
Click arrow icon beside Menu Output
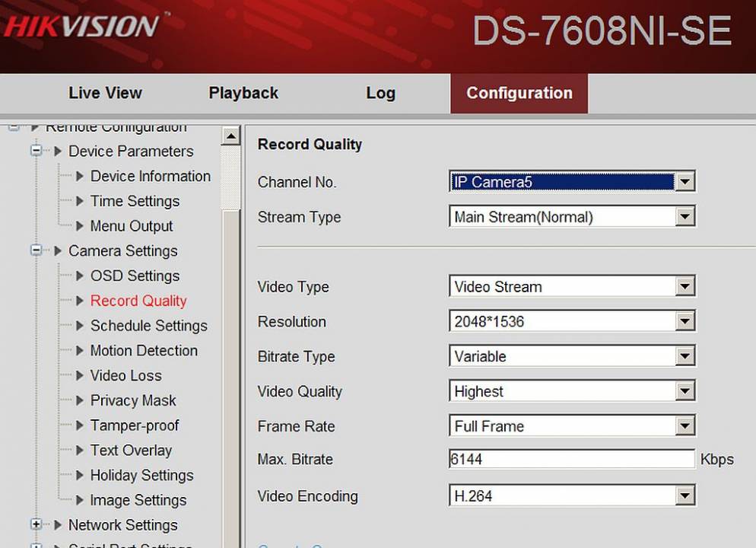click(x=80, y=226)
